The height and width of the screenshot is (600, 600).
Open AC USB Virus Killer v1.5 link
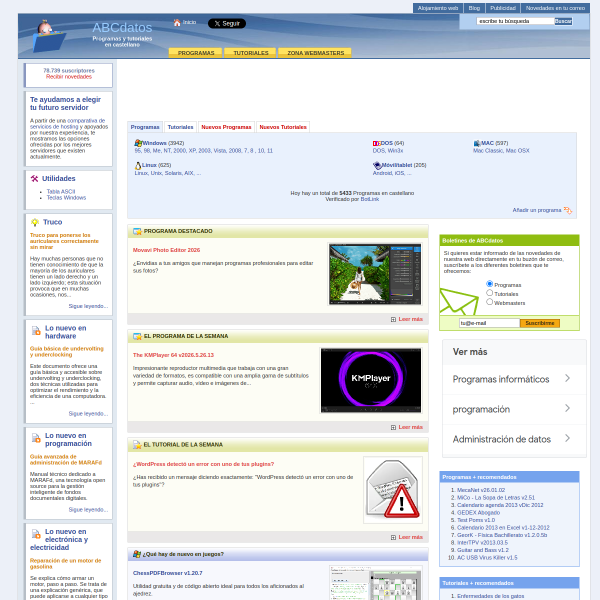pos(487,558)
